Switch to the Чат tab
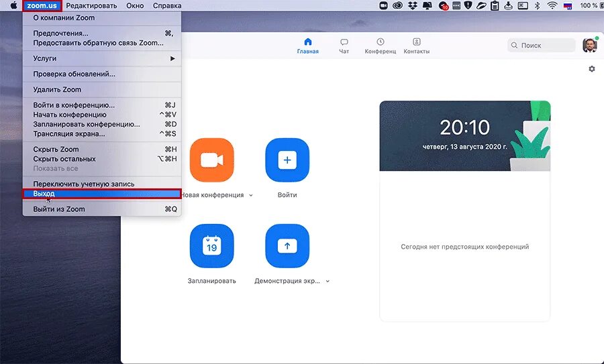 click(x=344, y=46)
